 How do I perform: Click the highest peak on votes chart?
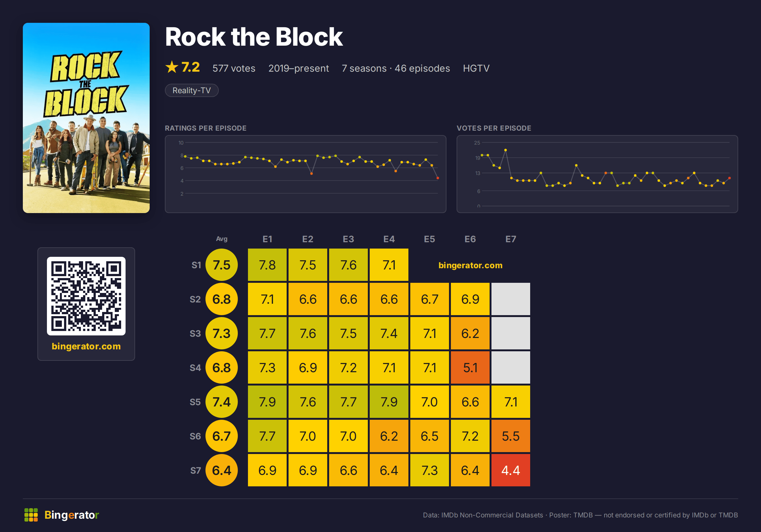505,150
